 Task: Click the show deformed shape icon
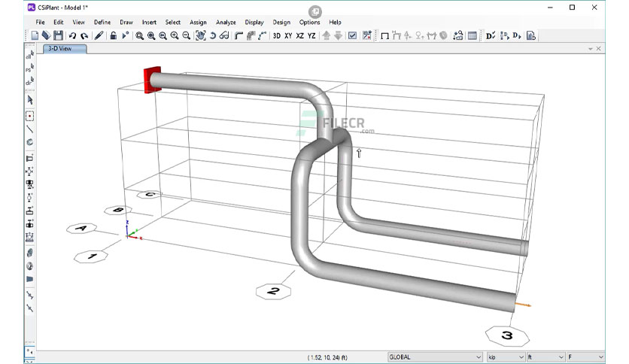coord(397,35)
